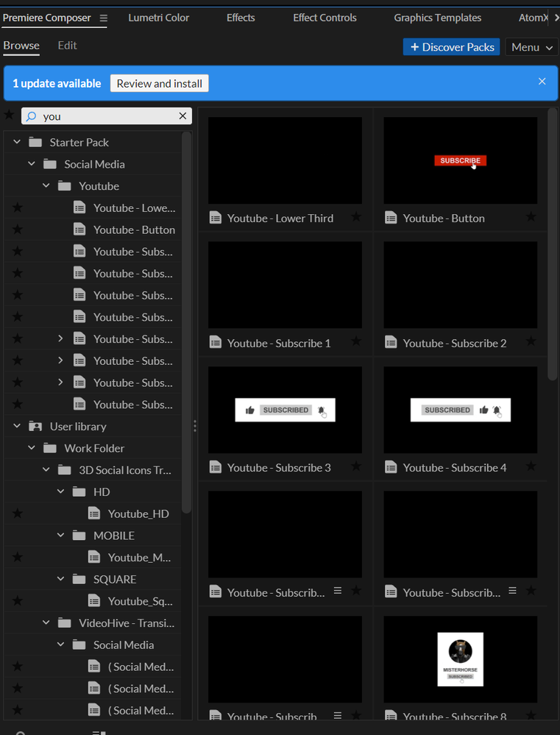Switch to the Lumetri Color tab

pyautogui.click(x=158, y=18)
